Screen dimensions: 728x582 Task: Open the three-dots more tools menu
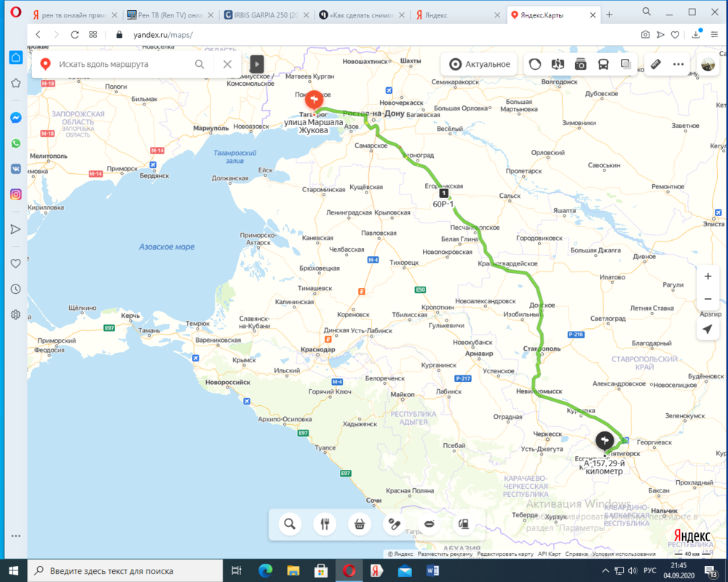click(x=678, y=64)
